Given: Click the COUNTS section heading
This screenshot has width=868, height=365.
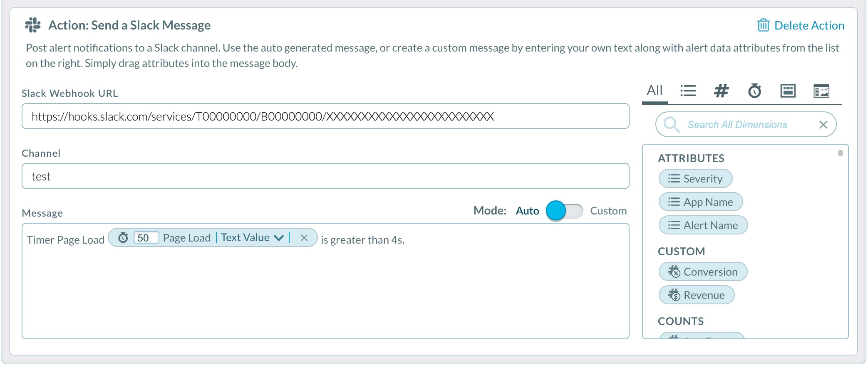Looking at the screenshot, I should pos(681,321).
